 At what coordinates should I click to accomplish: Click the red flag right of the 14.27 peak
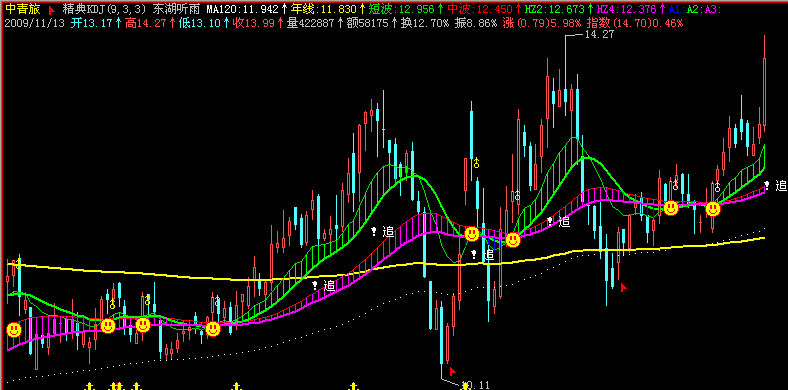pos(624,287)
